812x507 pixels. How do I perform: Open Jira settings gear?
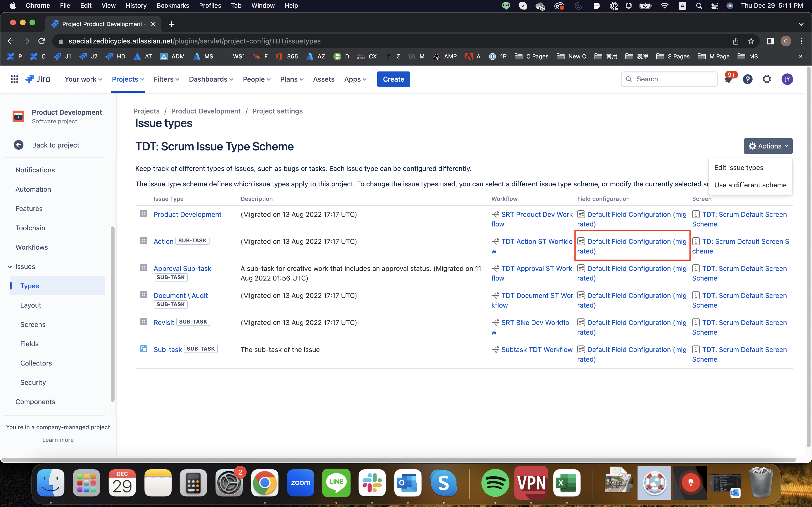pyautogui.click(x=767, y=79)
